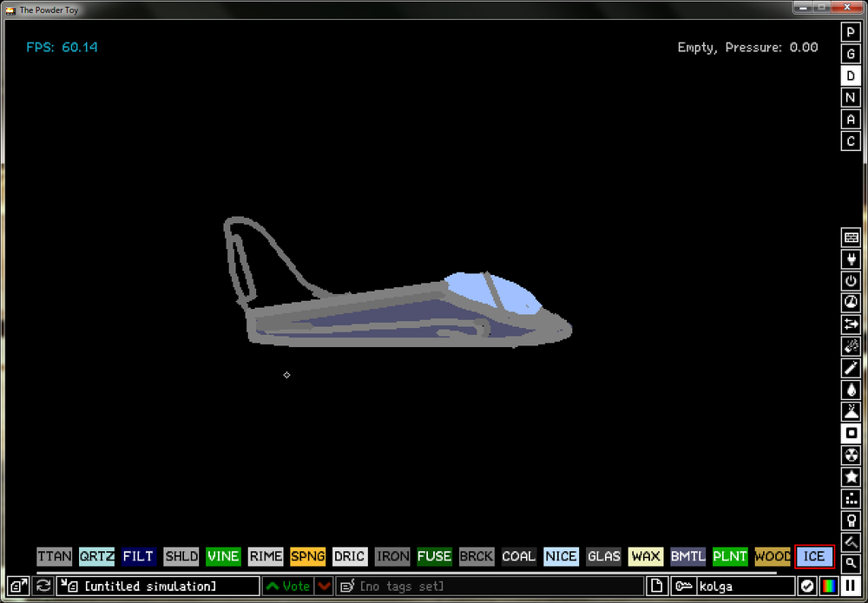Open the Electronics category in the sidebar
868x603 pixels.
tap(851, 259)
